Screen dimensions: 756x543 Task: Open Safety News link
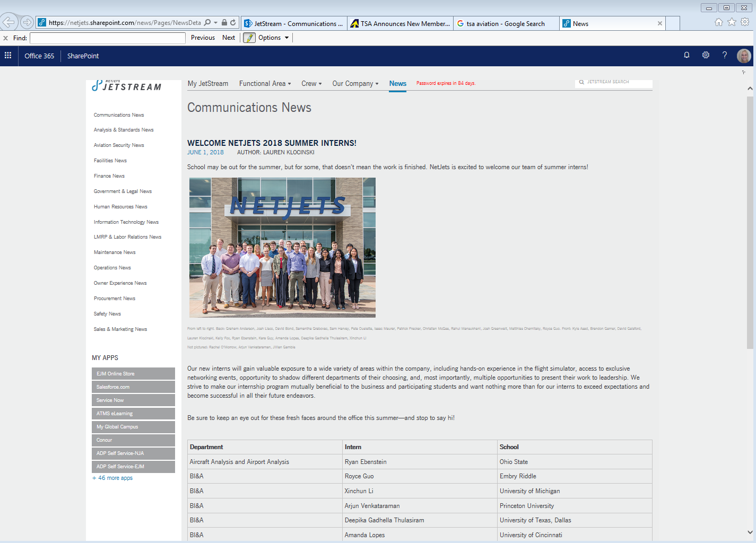point(107,314)
